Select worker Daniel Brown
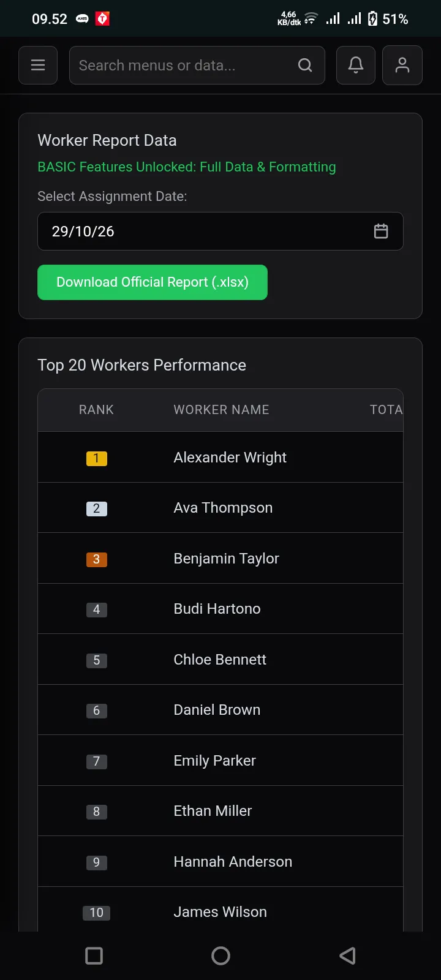The height and width of the screenshot is (980, 441). [217, 710]
